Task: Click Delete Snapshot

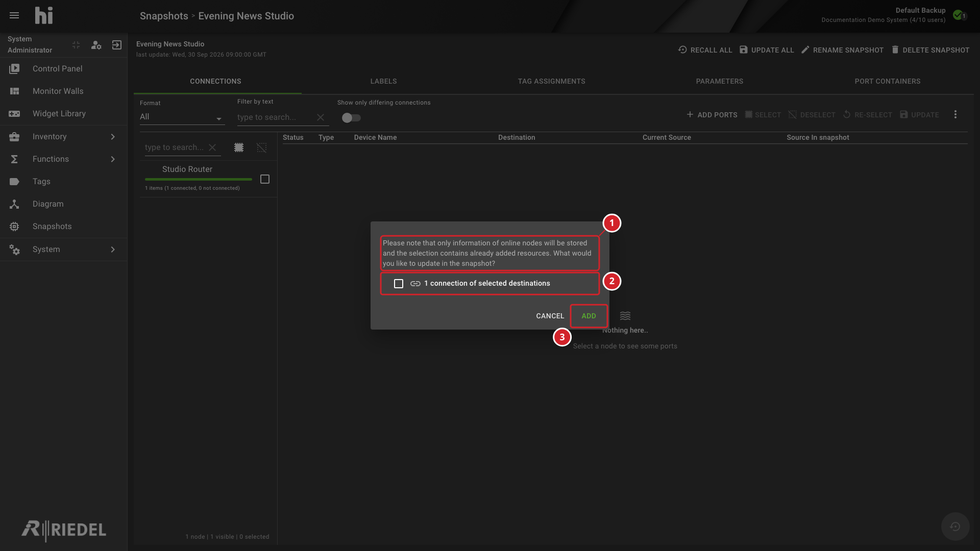Action: (x=930, y=50)
